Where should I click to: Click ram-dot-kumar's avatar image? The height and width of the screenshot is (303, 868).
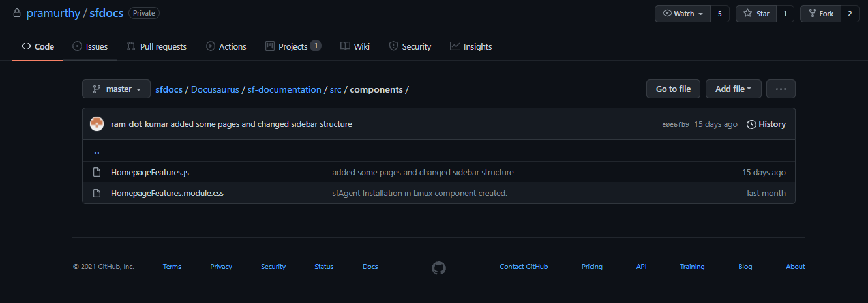[x=97, y=124]
